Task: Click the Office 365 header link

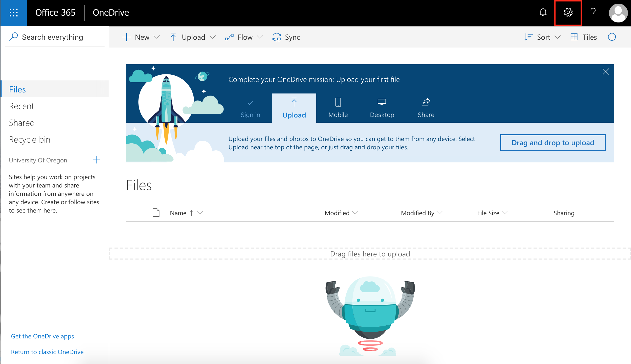Action: (x=55, y=13)
